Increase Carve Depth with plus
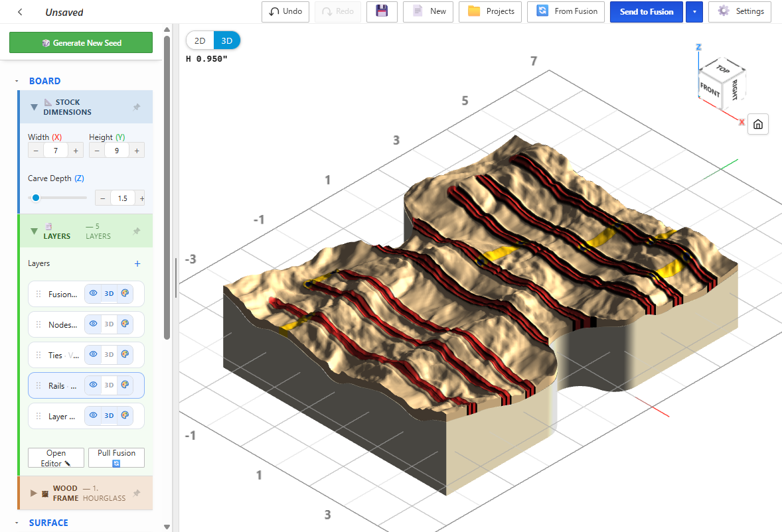Image resolution: width=782 pixels, height=532 pixels. (141, 198)
